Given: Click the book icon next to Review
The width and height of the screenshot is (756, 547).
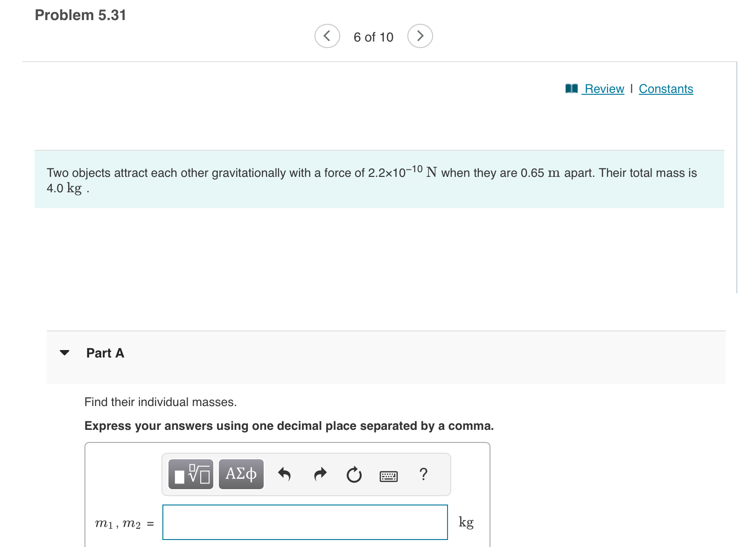Looking at the screenshot, I should click(x=571, y=88).
